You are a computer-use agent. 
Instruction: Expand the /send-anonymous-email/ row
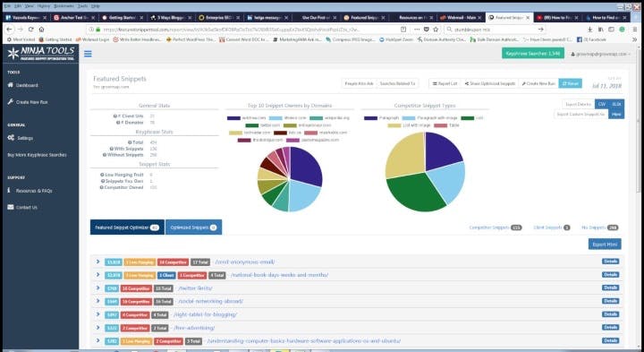97,262
